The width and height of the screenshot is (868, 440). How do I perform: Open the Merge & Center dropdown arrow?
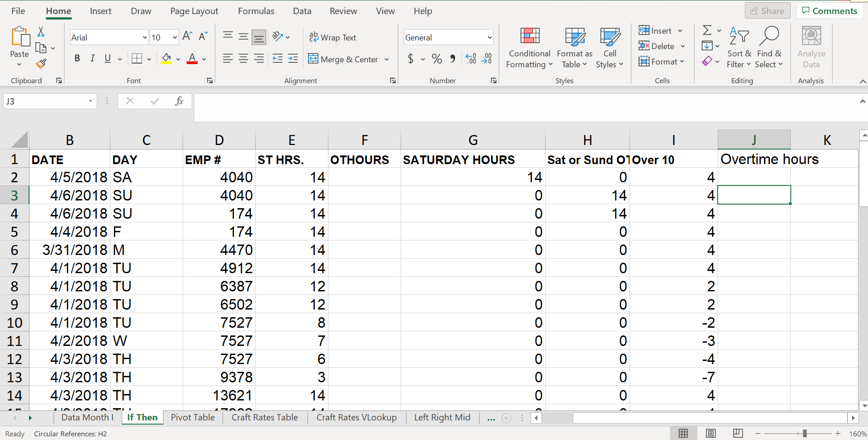point(387,60)
